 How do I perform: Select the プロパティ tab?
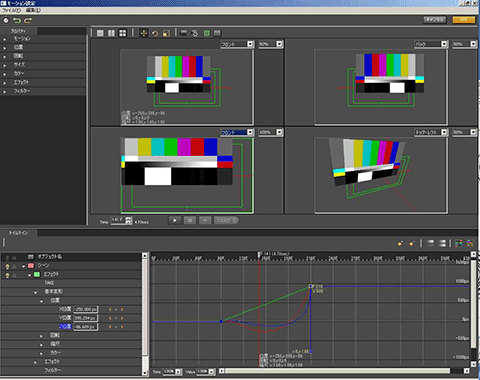[19, 31]
